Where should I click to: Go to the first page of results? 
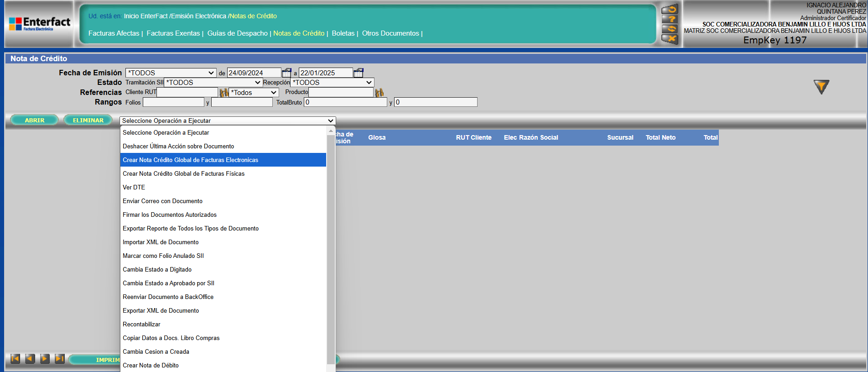(x=15, y=359)
